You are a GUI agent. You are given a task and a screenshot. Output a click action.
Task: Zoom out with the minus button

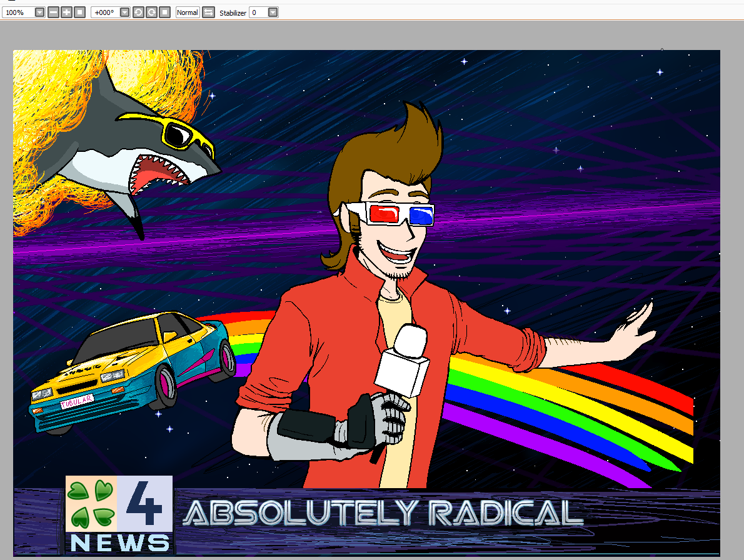tap(54, 12)
